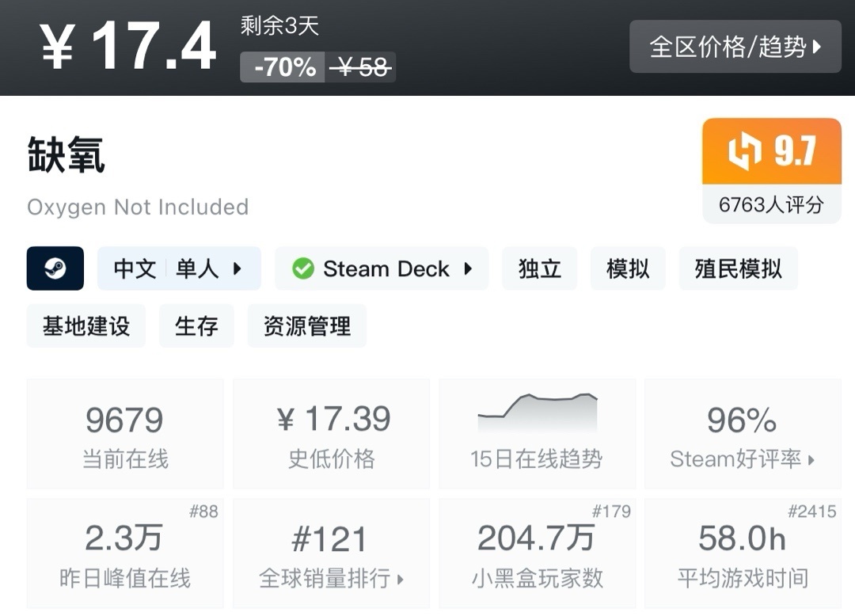The width and height of the screenshot is (855, 616).
Task: Click the green Steam Deck verified checkmark
Action: click(x=302, y=268)
